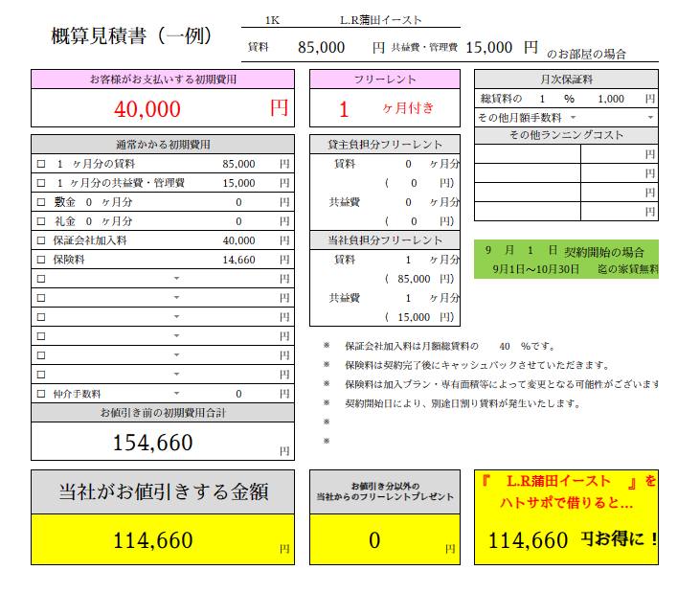The image size is (700, 593).
Task: Click the 15,000 共益費・管理費 header value
Action: tap(488, 47)
